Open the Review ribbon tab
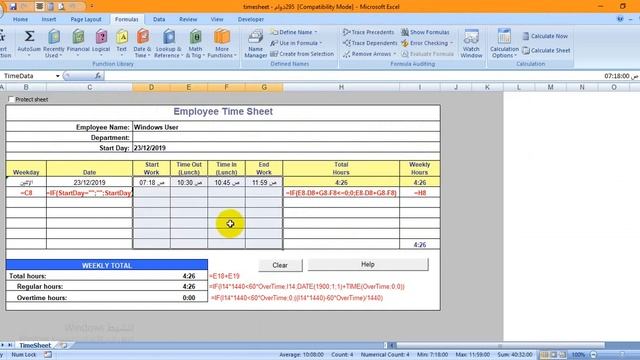The height and width of the screenshot is (360, 640). point(188,19)
